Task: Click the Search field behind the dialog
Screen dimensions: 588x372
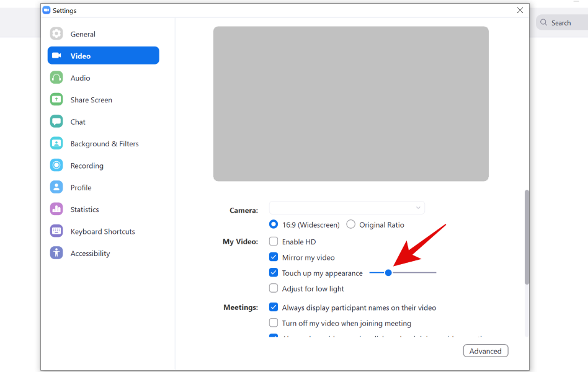Action: coord(561,23)
